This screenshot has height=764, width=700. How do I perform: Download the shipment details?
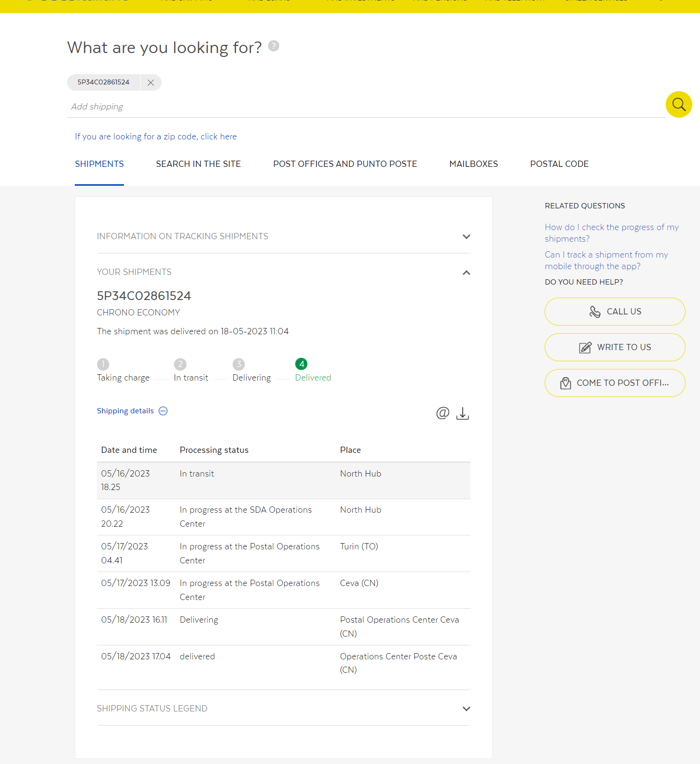[463, 413]
